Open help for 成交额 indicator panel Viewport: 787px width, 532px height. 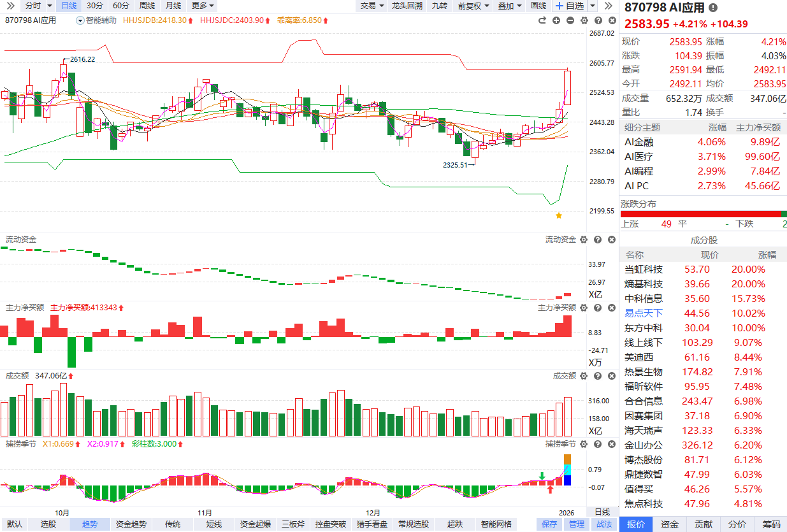596,376
